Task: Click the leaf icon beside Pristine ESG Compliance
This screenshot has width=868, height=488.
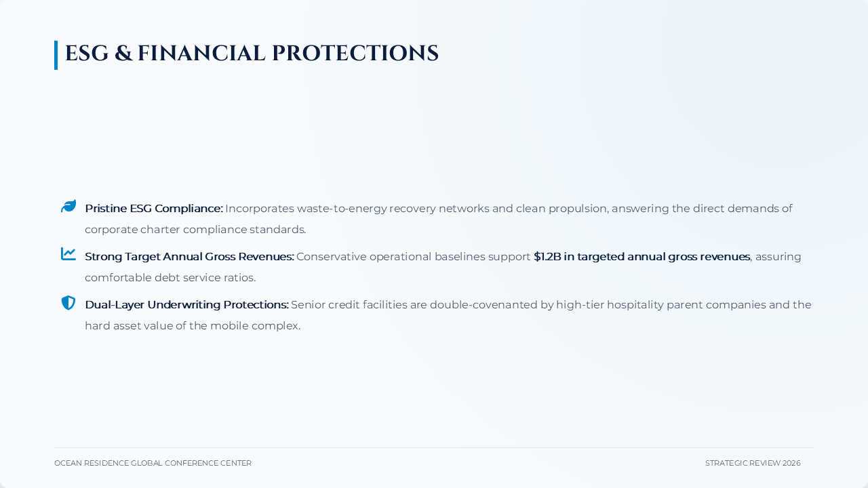Action: (68, 206)
